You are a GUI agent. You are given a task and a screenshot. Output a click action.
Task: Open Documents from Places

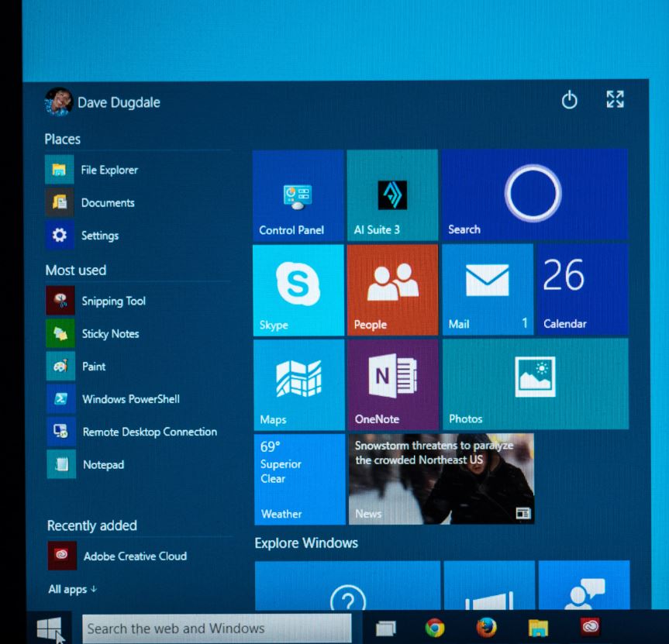[x=138, y=202]
